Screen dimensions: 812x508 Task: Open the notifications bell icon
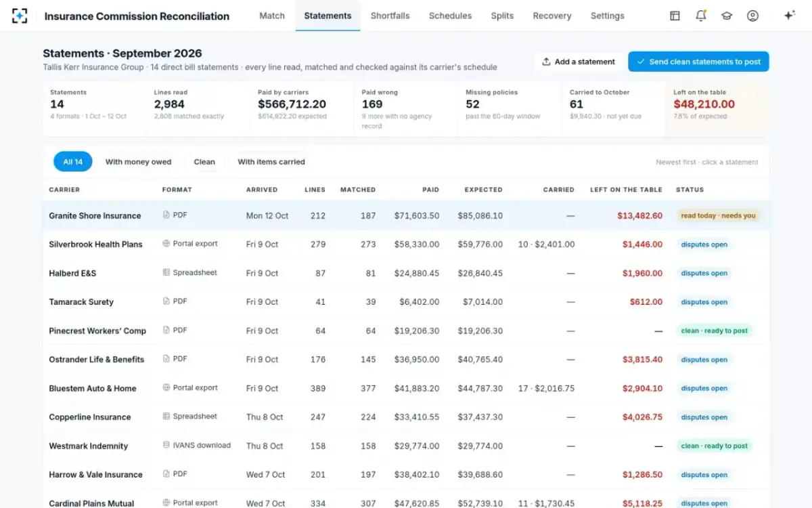[x=701, y=16]
